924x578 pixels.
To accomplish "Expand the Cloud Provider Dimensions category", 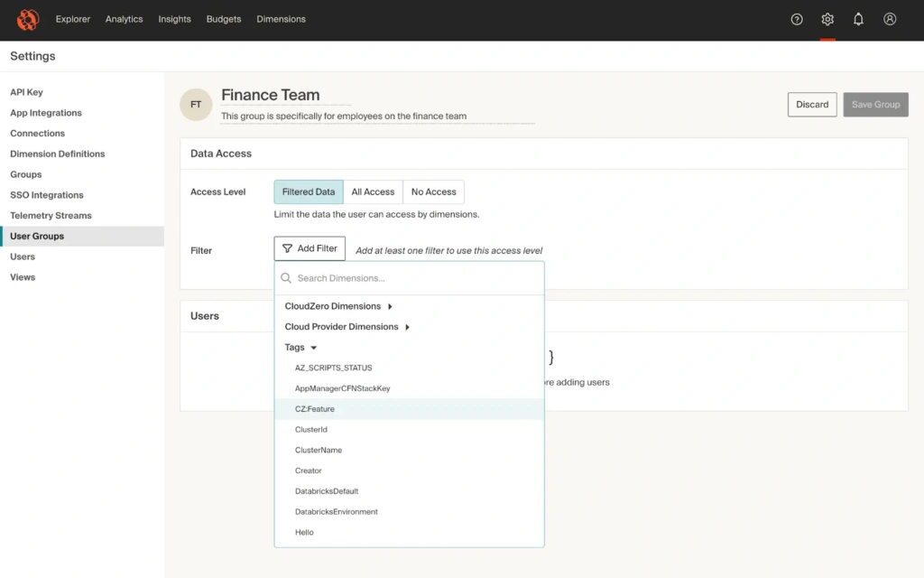I will 347,327.
